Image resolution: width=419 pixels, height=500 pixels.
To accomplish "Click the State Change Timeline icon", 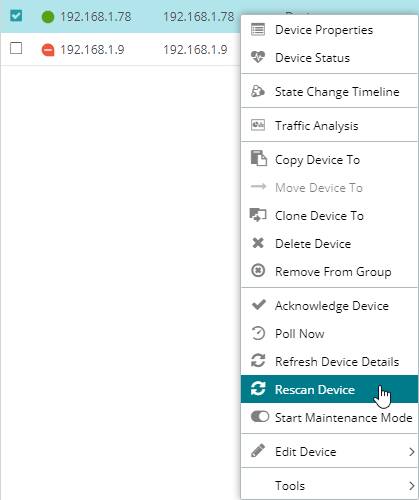I will pyautogui.click(x=258, y=91).
